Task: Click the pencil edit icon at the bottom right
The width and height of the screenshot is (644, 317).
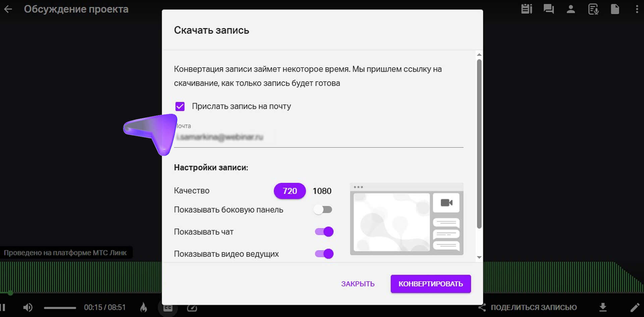Action: [x=635, y=307]
